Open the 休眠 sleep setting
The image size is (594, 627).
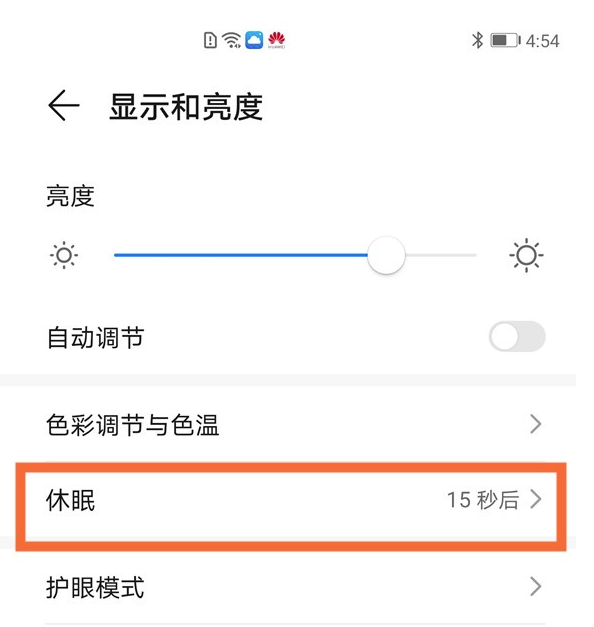(x=291, y=506)
